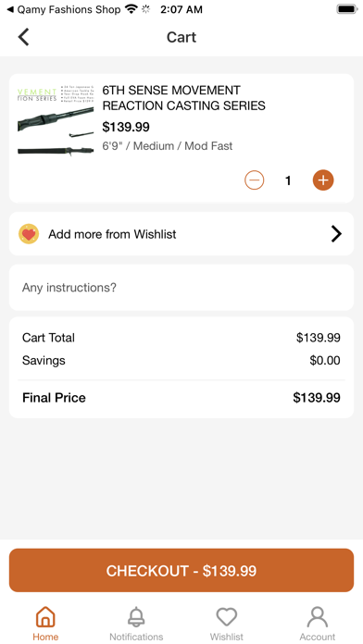Select the Notifications tab label
Image resolution: width=363 pixels, height=644 pixels.
136,637
